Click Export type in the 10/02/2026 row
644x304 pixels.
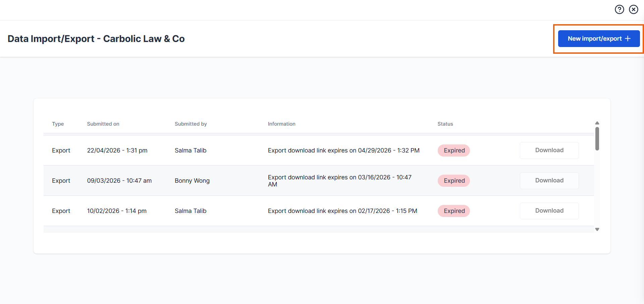click(x=61, y=211)
